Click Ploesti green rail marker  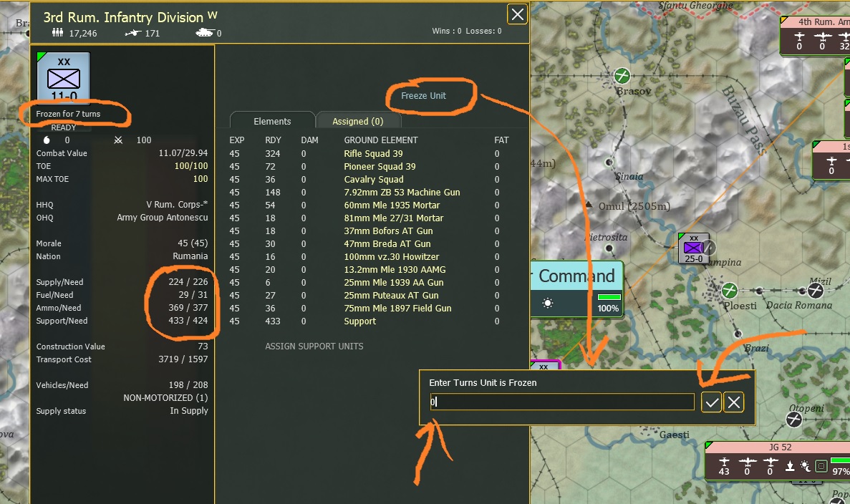coord(730,291)
